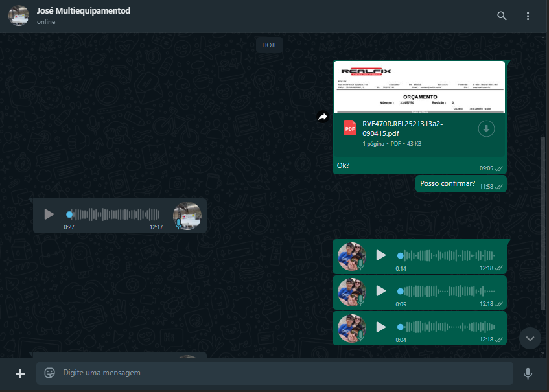Open the emoji and sticker picker

click(49, 373)
